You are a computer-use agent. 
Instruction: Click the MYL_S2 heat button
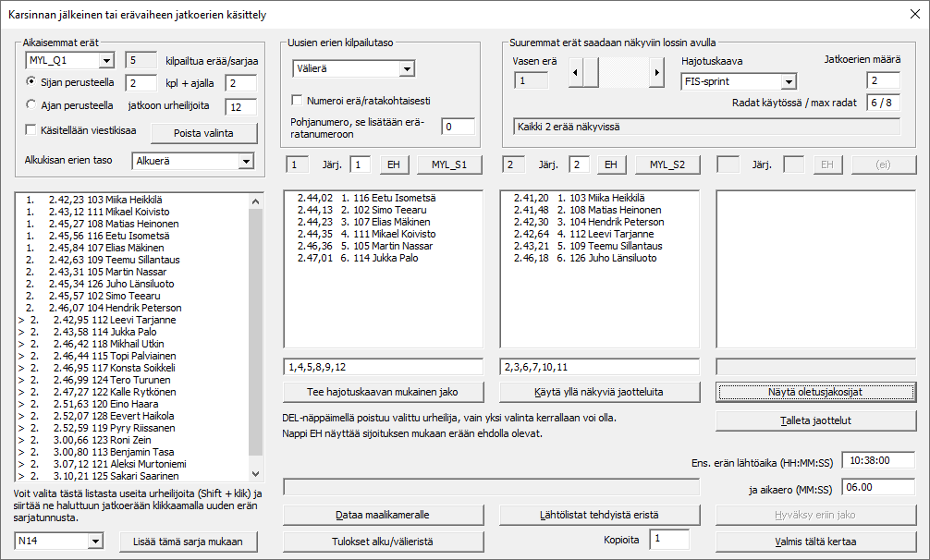[667, 164]
